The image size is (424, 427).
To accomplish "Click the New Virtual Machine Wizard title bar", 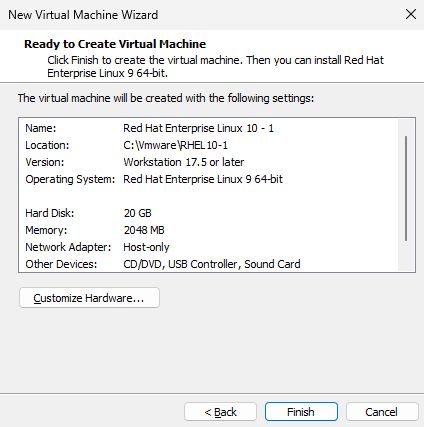I will click(x=200, y=15).
